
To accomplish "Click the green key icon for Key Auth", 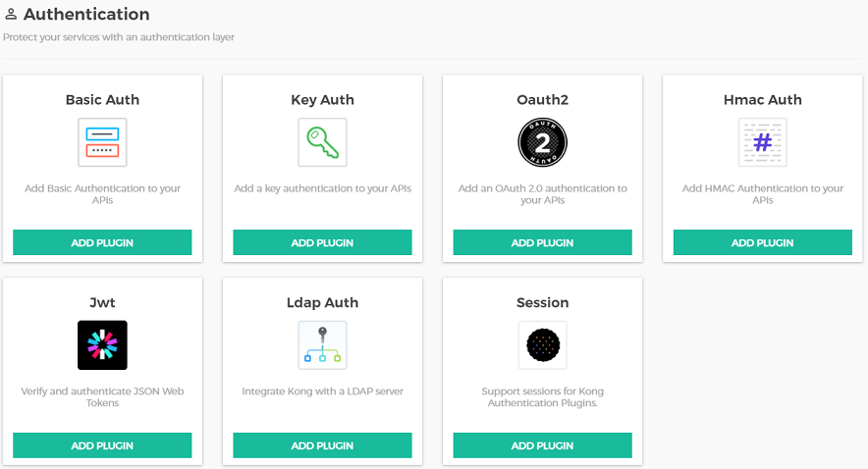I will (x=322, y=142).
